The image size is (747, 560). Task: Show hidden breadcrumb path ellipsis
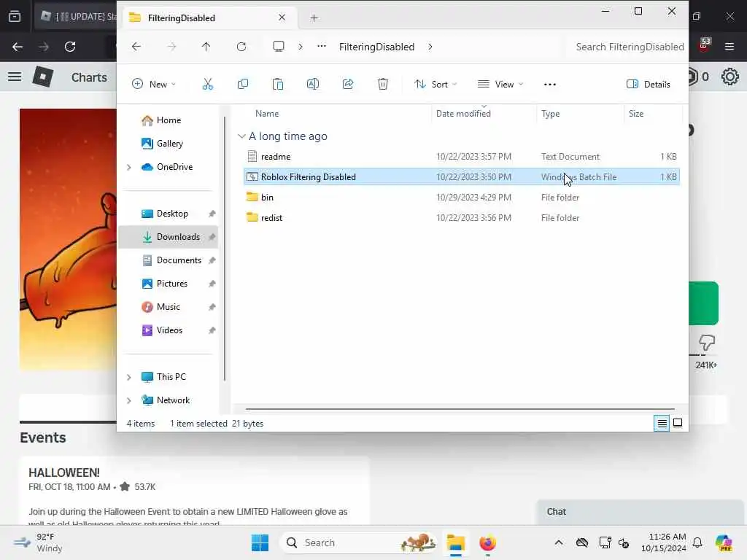(x=322, y=46)
